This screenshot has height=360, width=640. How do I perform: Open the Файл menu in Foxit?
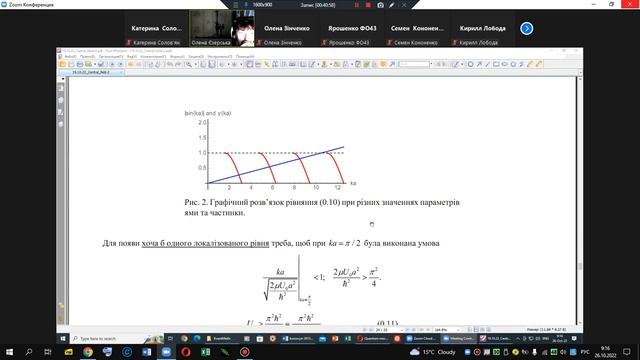coord(70,57)
